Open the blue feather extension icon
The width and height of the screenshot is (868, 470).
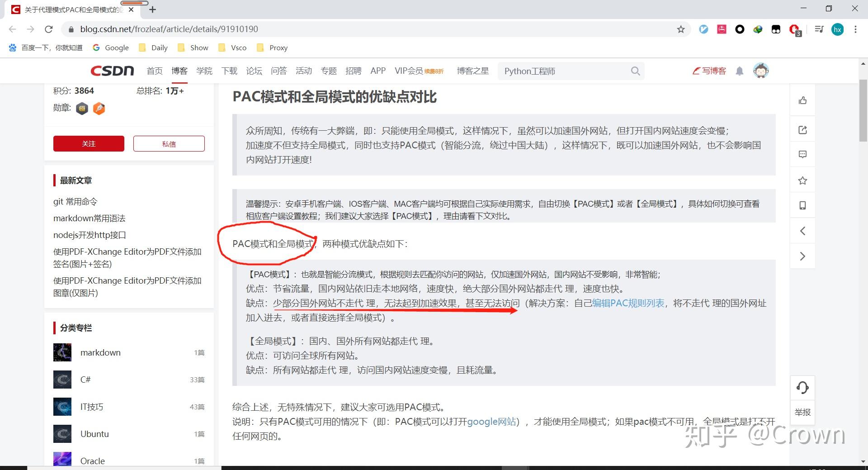703,29
